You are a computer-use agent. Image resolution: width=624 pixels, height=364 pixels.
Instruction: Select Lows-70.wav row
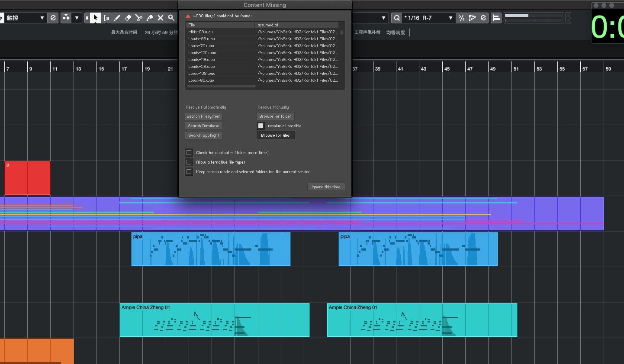(x=262, y=45)
